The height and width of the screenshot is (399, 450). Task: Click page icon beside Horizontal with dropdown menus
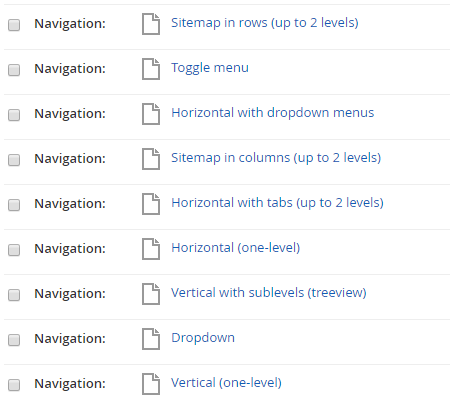click(151, 114)
